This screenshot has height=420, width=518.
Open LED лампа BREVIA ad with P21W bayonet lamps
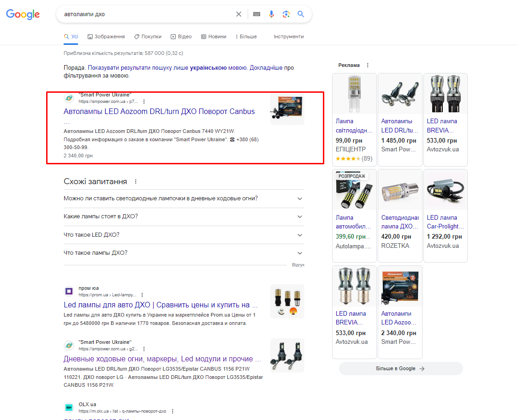[354, 312]
